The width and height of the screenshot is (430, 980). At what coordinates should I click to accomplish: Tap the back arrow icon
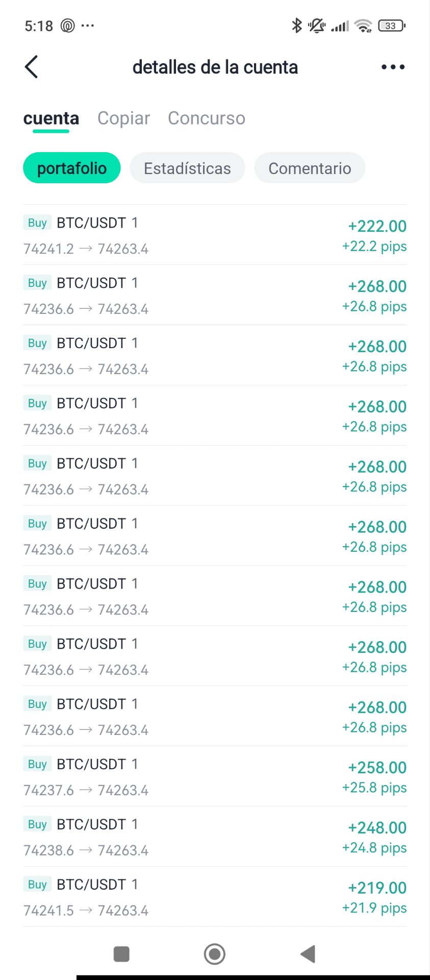(x=32, y=67)
